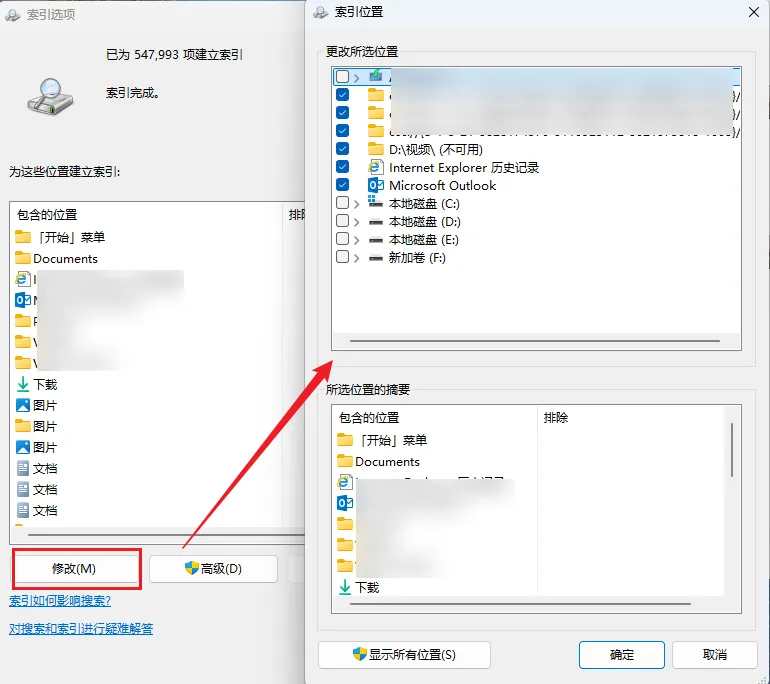
Task: Expand the 新加卷 (F:) tree node
Action: click(x=357, y=258)
